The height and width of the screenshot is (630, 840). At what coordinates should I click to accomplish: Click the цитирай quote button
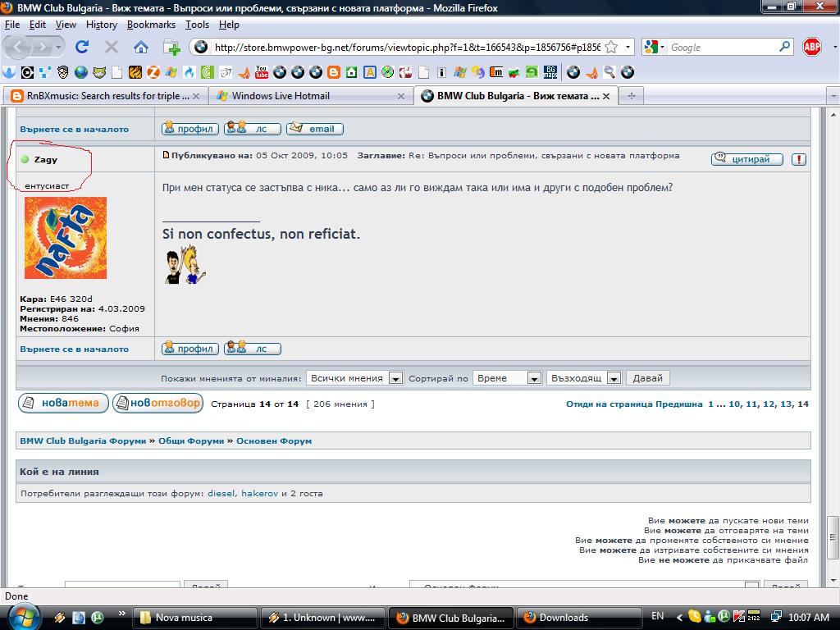coord(746,159)
